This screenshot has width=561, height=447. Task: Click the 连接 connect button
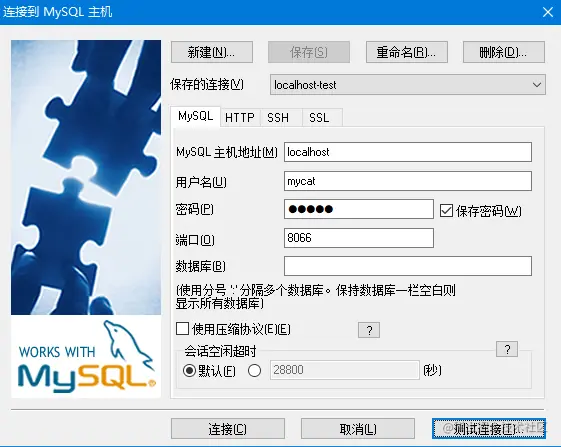pos(228,428)
